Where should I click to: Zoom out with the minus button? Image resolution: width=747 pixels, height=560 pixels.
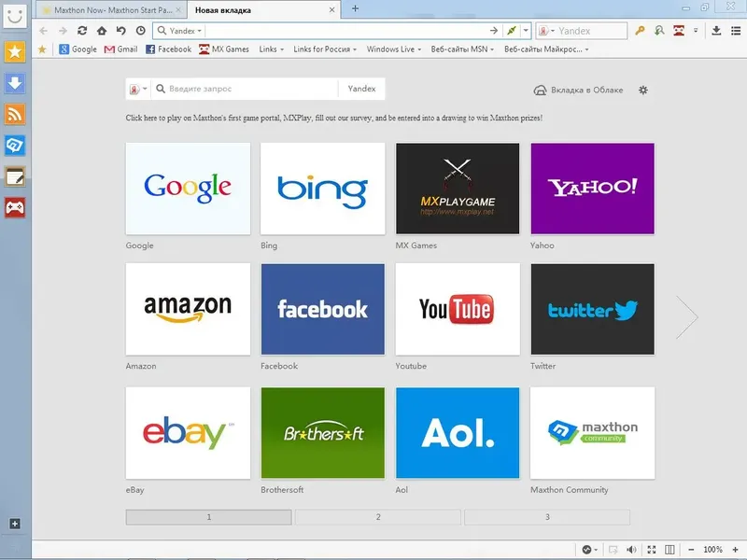coord(691,550)
